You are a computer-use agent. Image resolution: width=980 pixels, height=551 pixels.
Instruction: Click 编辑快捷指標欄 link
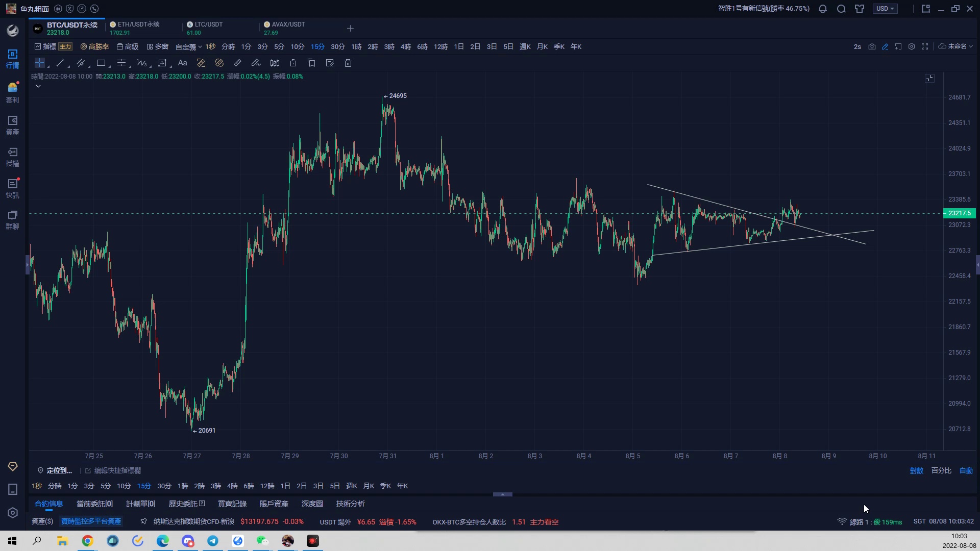[117, 470]
